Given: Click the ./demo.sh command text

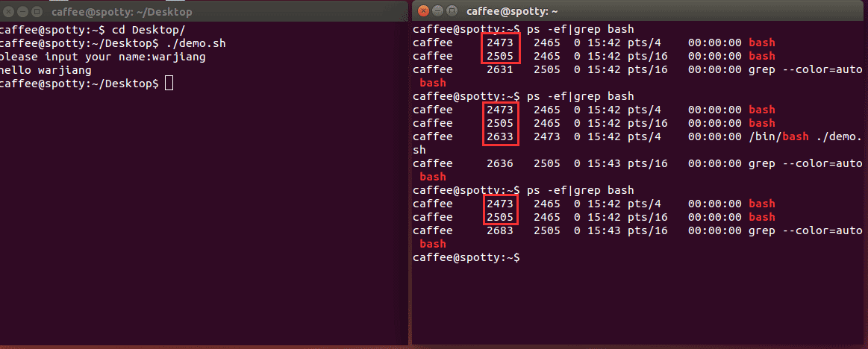Looking at the screenshot, I should click(196, 43).
